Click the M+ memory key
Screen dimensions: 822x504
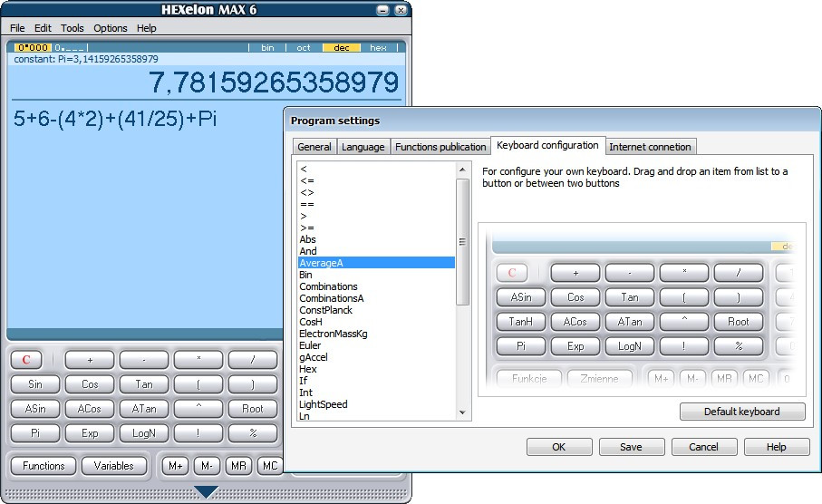pos(176,466)
